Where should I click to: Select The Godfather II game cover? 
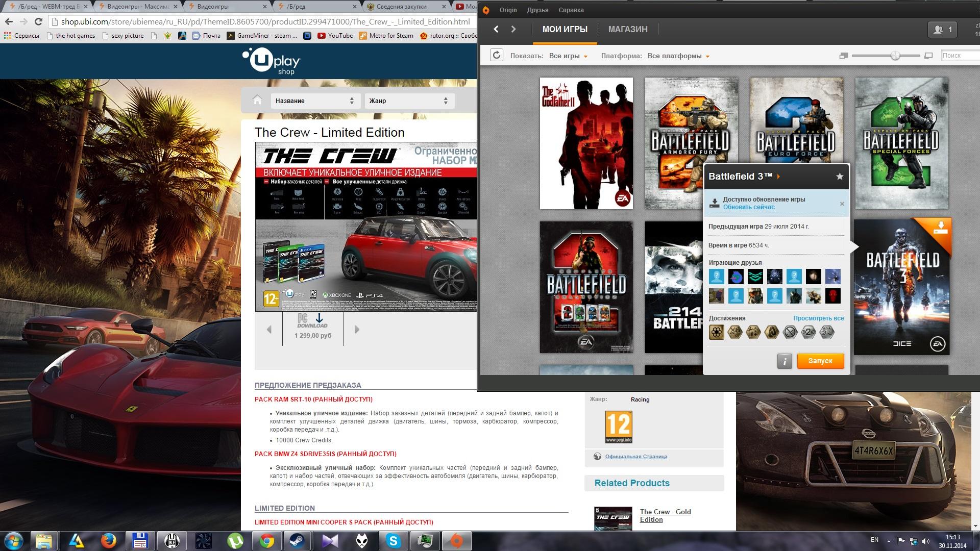click(x=586, y=143)
